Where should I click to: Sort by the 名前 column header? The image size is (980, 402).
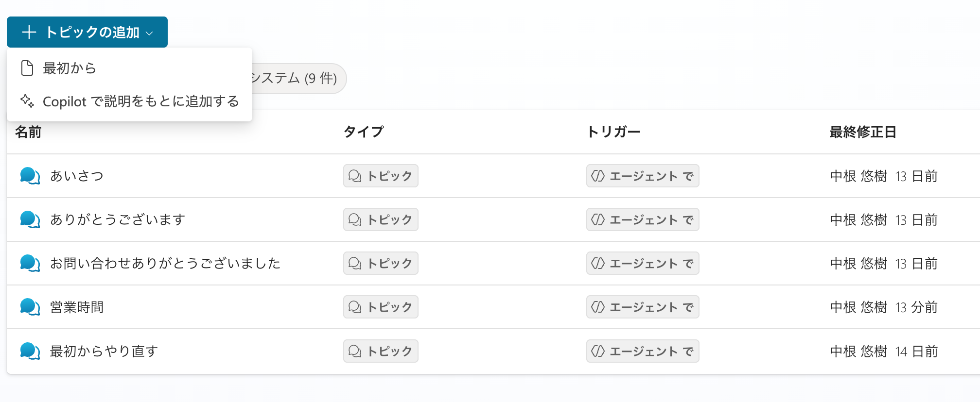click(28, 132)
